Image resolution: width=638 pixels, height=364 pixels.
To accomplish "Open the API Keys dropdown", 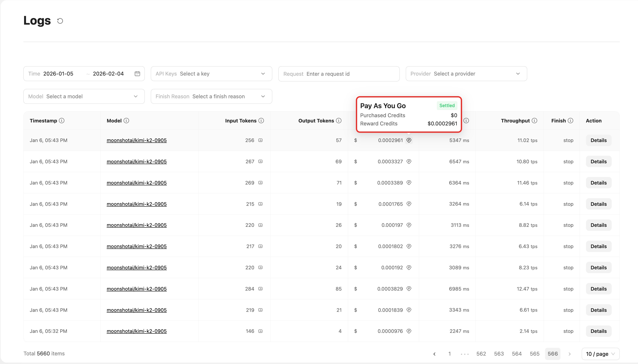I will pos(211,74).
